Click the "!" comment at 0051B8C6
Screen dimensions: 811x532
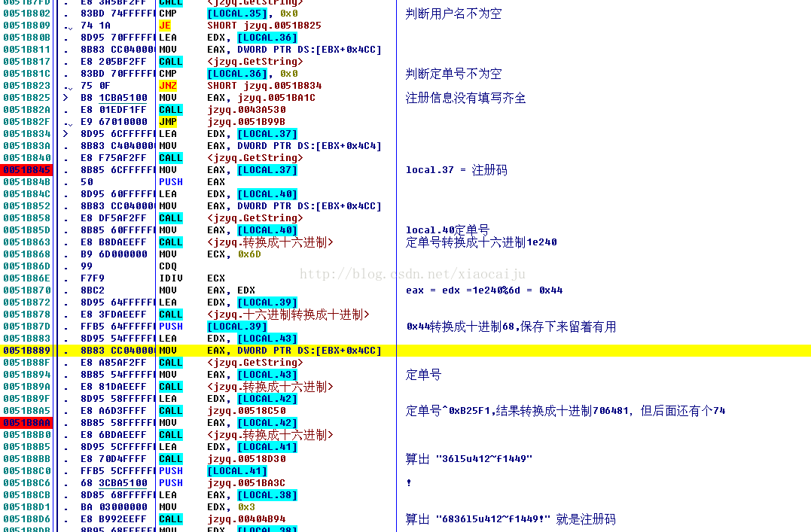point(409,483)
